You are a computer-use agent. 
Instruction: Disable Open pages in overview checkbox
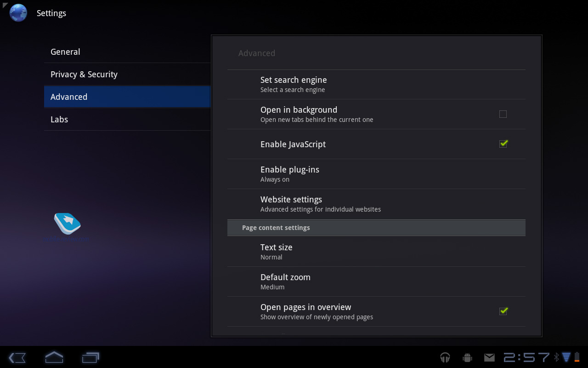tap(503, 311)
